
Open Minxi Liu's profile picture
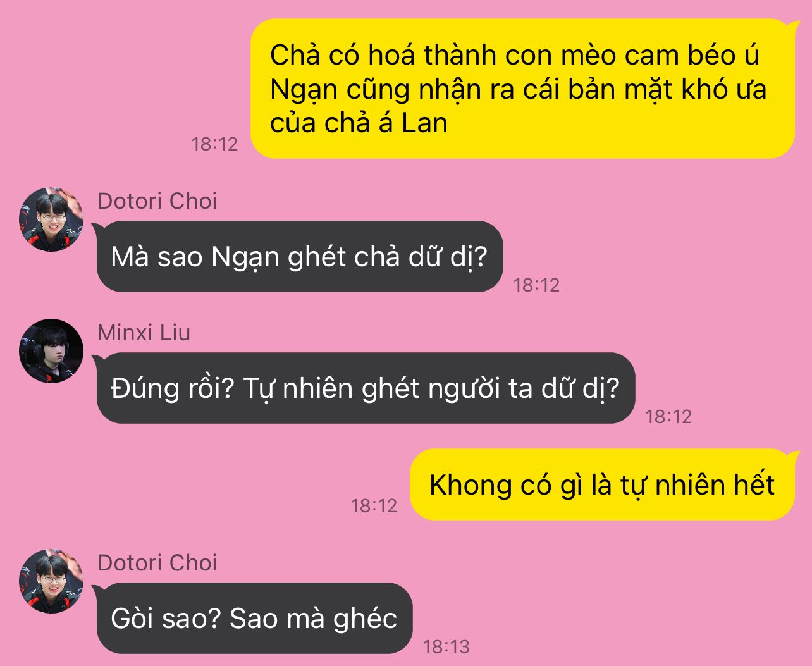(x=51, y=351)
